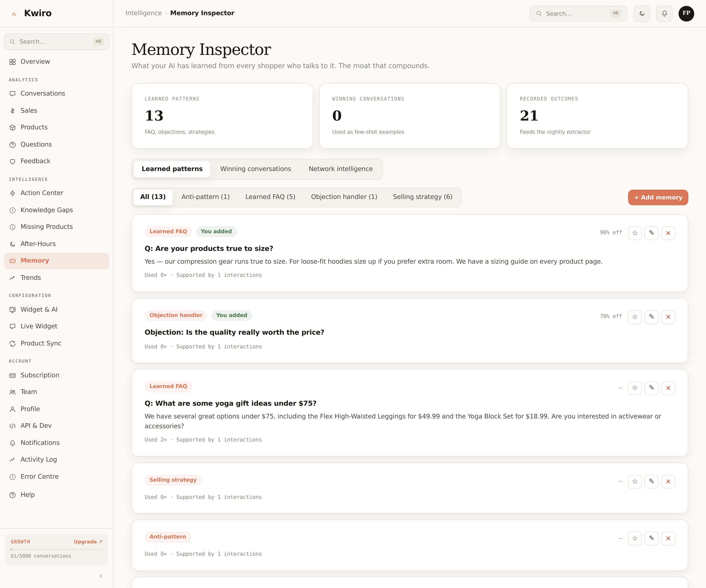Click 'Q: Are your products true to size?'
The height and width of the screenshot is (588, 706).
[209, 249]
